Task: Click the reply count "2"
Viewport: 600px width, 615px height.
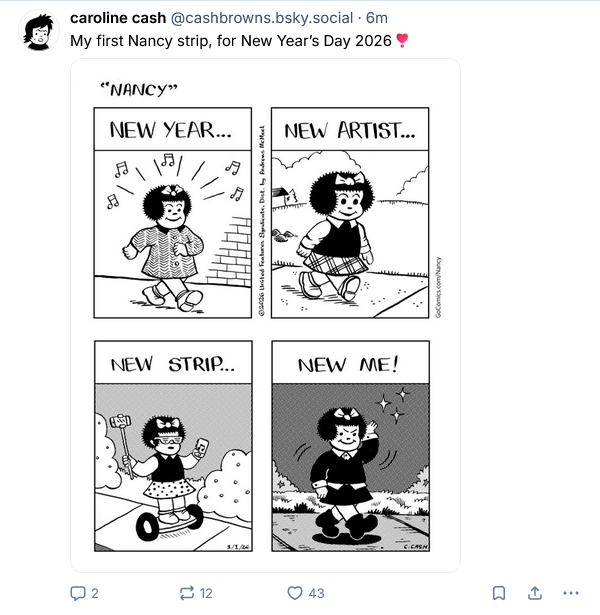Action: point(95,593)
